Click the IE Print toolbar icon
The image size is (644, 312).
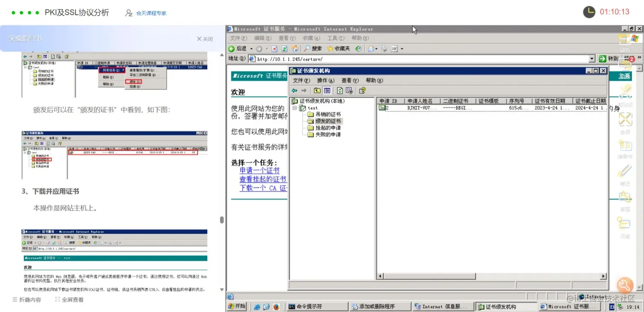pos(384,49)
